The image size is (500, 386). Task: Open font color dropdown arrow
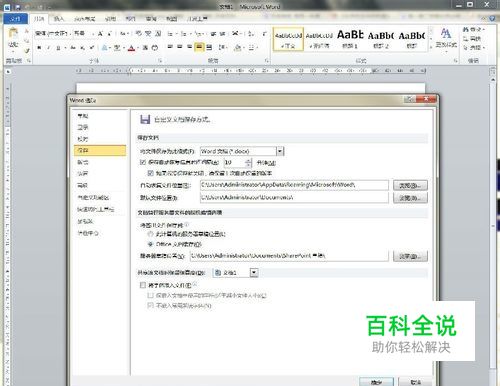(x=138, y=48)
